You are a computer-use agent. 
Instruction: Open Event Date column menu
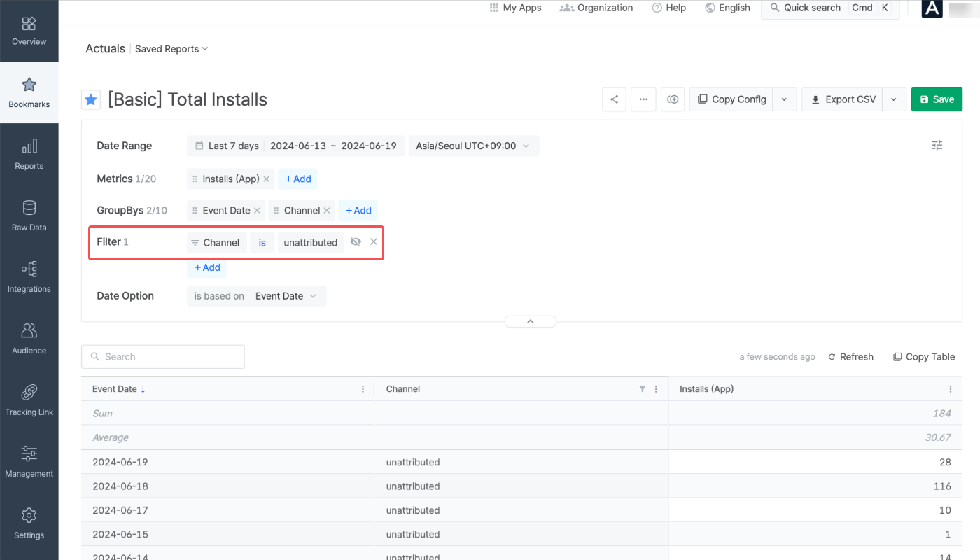coord(363,389)
